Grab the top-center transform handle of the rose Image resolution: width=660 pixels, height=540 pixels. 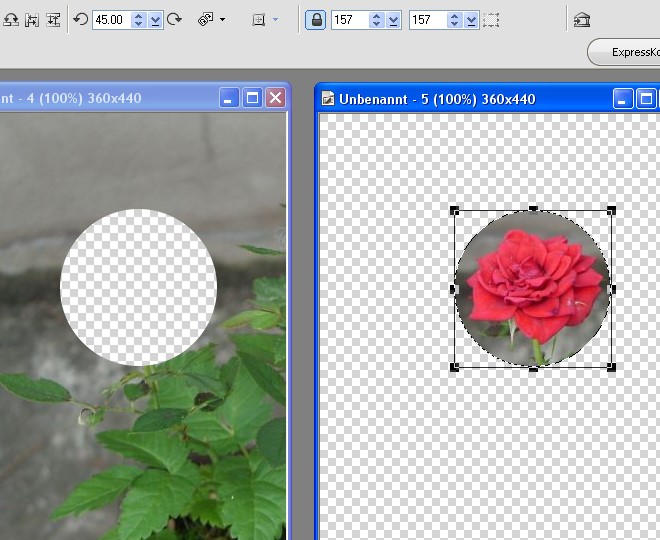[533, 210]
